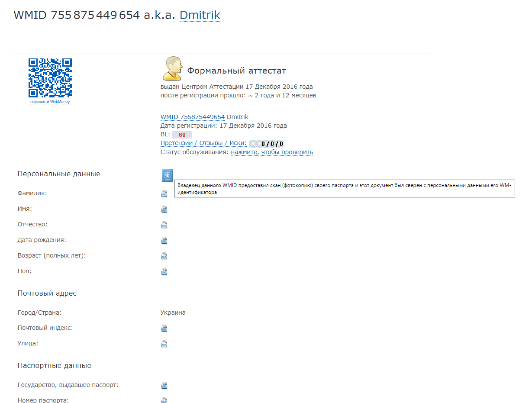
Task: Click the WebMoney QR code image
Action: pyautogui.click(x=50, y=78)
